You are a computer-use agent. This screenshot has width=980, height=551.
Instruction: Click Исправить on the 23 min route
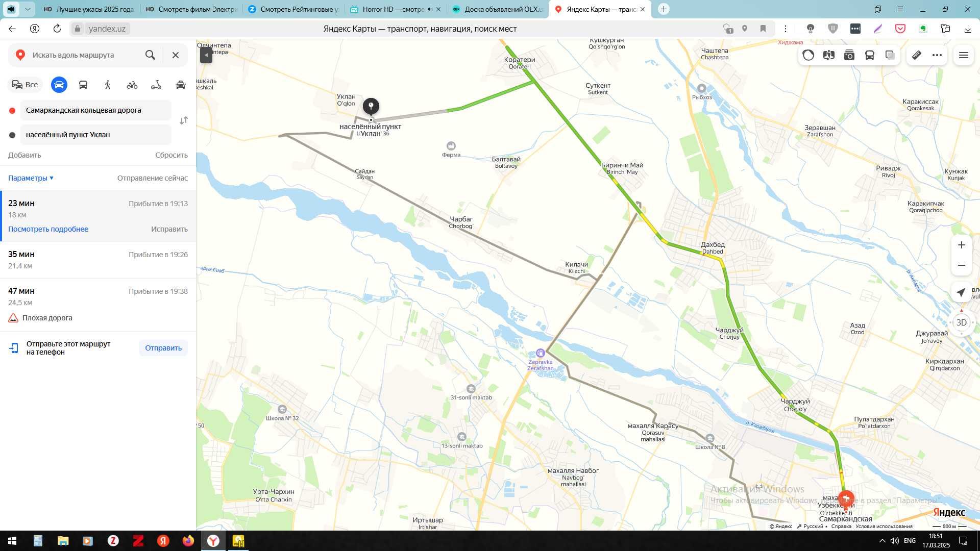click(169, 229)
